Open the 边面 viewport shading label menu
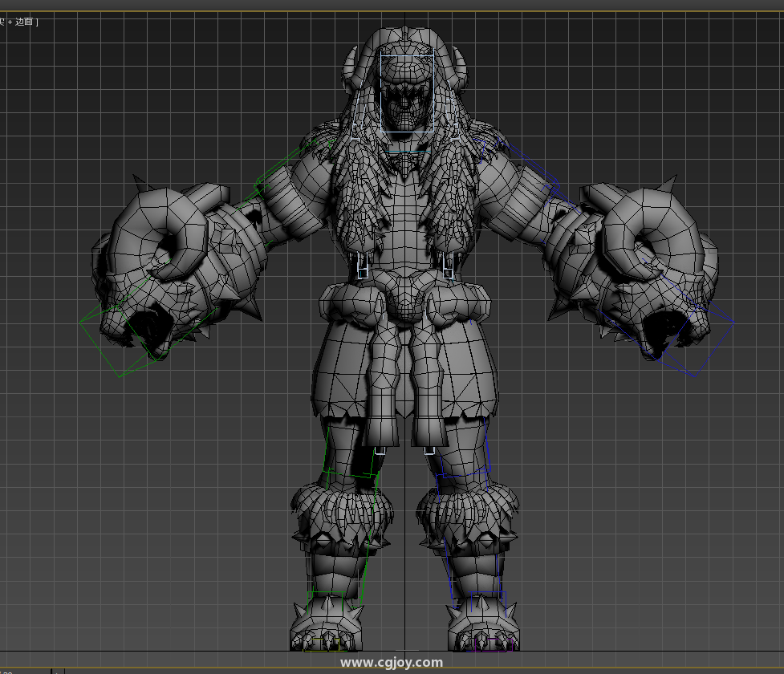This screenshot has height=674, width=784. coord(24,22)
